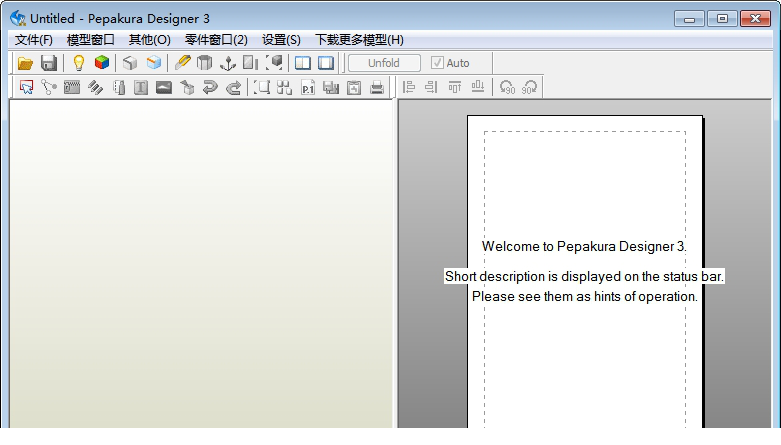Click the align right icon
This screenshot has height=445, width=781.
[x=431, y=87]
